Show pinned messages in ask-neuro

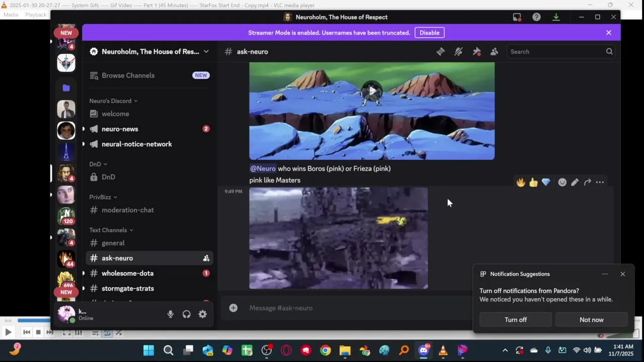click(x=476, y=51)
